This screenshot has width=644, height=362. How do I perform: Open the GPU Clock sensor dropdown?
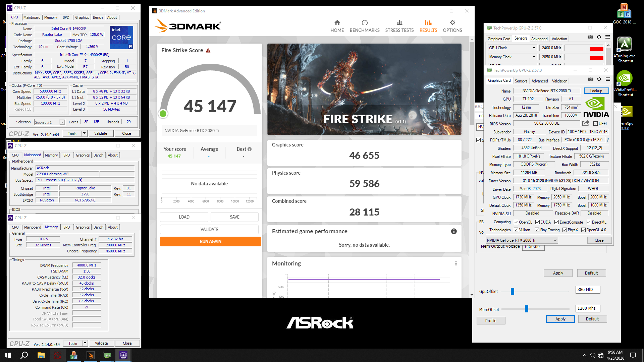[534, 48]
